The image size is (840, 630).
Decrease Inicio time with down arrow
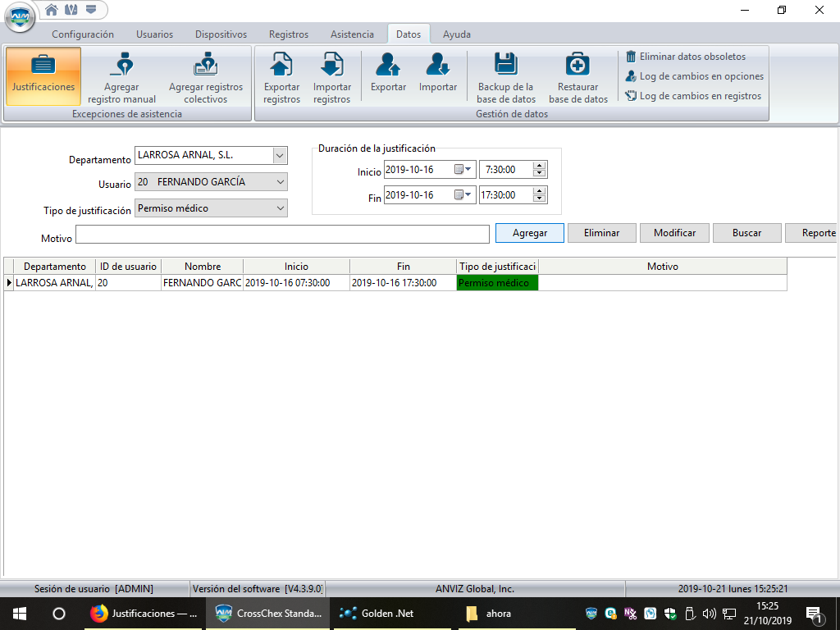[x=540, y=173]
